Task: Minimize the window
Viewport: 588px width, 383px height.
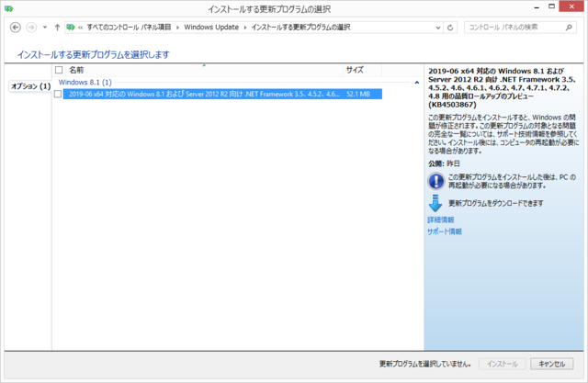Action: pos(537,7)
